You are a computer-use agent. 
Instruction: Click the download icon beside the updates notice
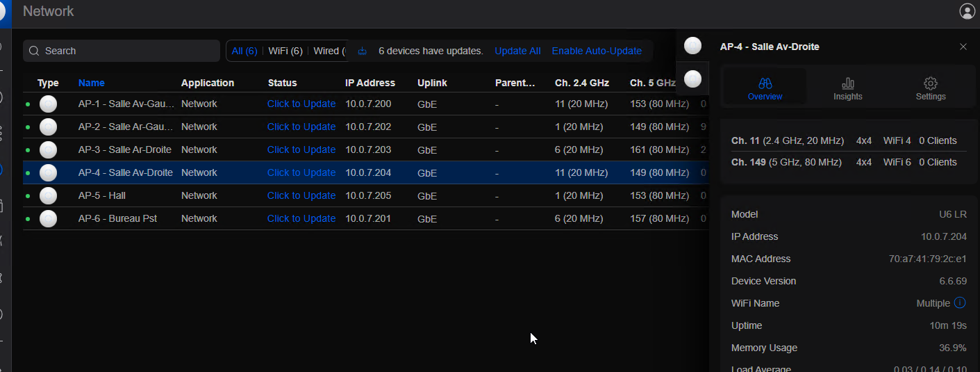pyautogui.click(x=362, y=51)
